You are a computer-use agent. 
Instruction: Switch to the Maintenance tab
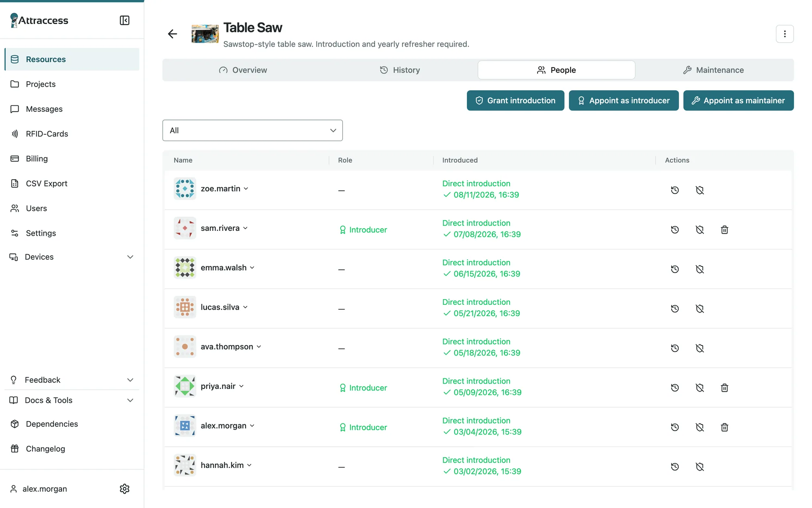coord(713,70)
